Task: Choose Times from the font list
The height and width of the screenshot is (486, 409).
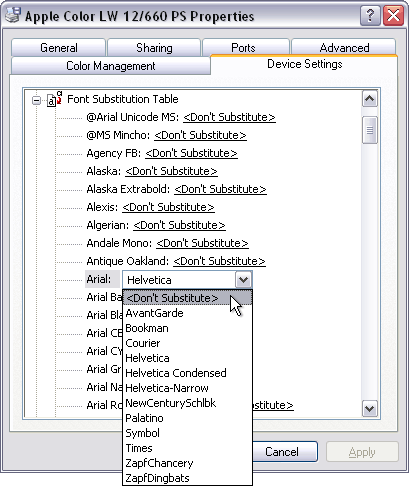Action: click(x=188, y=448)
